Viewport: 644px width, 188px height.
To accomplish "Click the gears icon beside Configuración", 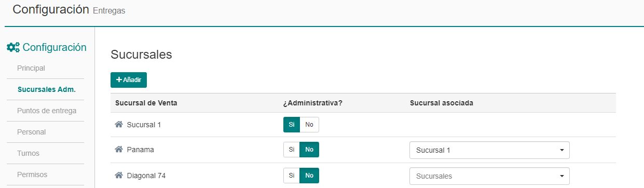I will pyautogui.click(x=13, y=47).
